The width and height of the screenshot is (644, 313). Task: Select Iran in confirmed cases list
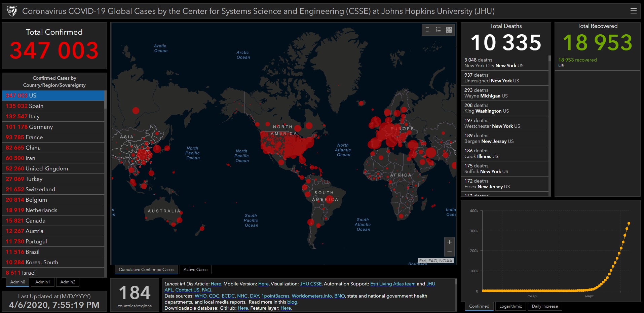(53, 158)
